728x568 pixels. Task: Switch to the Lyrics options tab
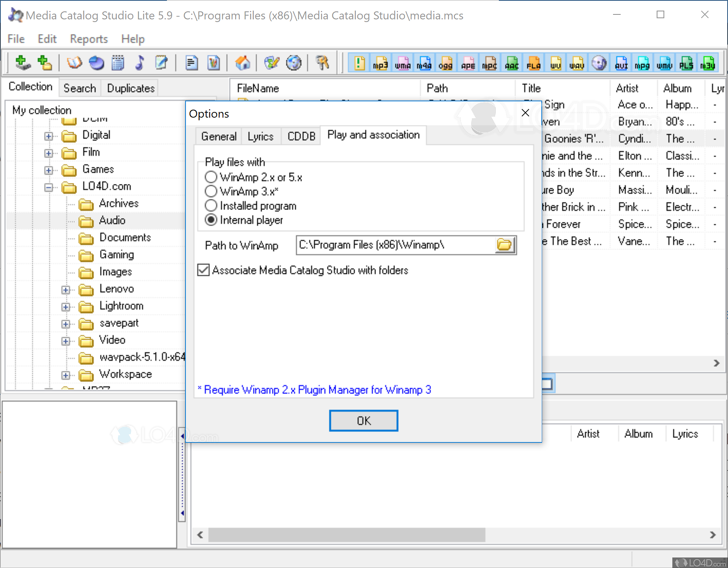pos(260,136)
